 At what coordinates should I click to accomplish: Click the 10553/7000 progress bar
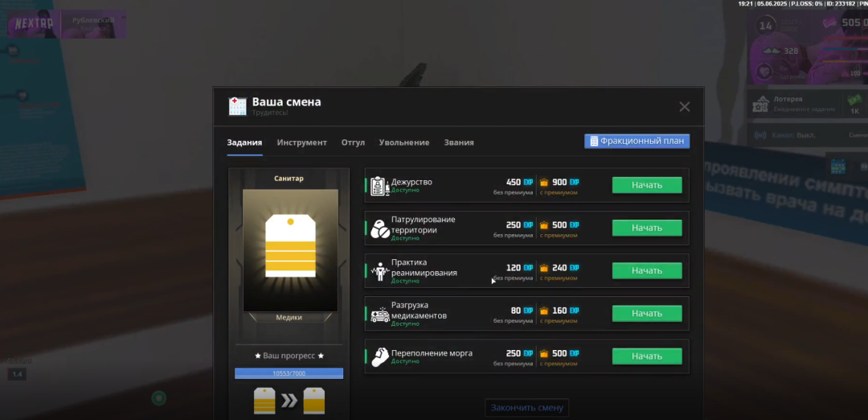(x=289, y=373)
